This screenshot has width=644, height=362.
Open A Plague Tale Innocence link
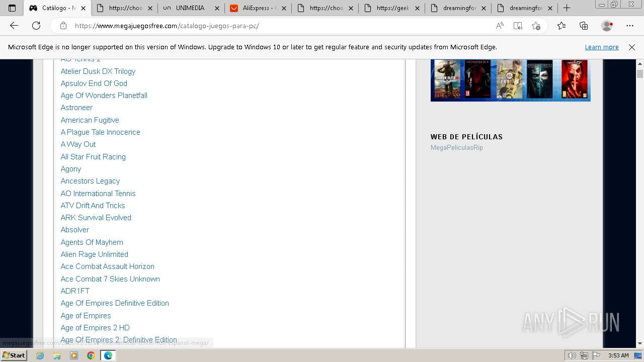[101, 132]
